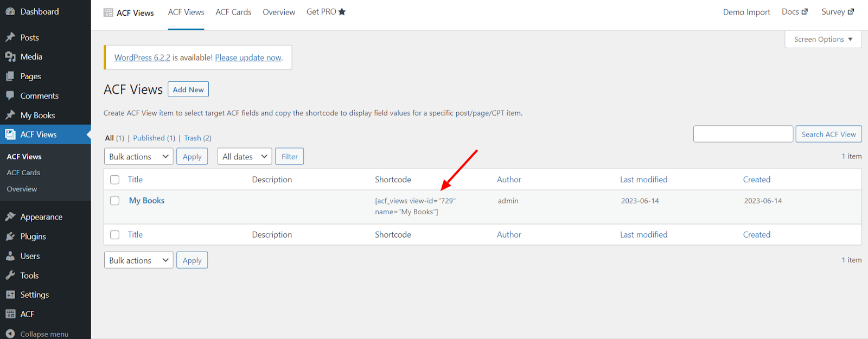The height and width of the screenshot is (339, 868).
Task: Click the Search ACF View button
Action: (x=828, y=134)
